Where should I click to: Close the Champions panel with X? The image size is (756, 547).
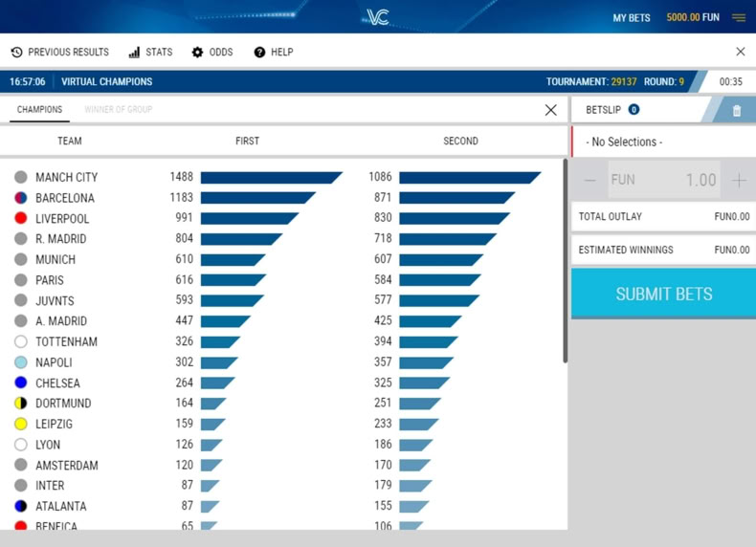point(550,110)
